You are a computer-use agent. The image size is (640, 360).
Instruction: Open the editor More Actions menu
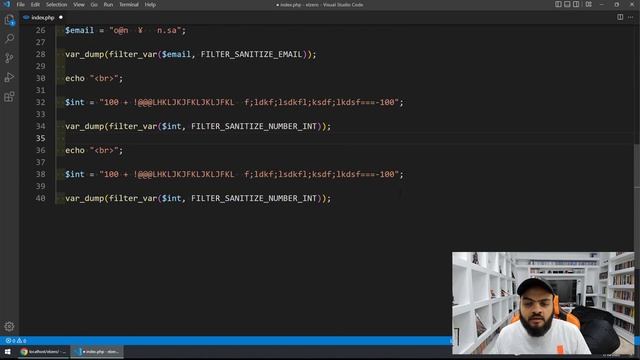[631, 17]
